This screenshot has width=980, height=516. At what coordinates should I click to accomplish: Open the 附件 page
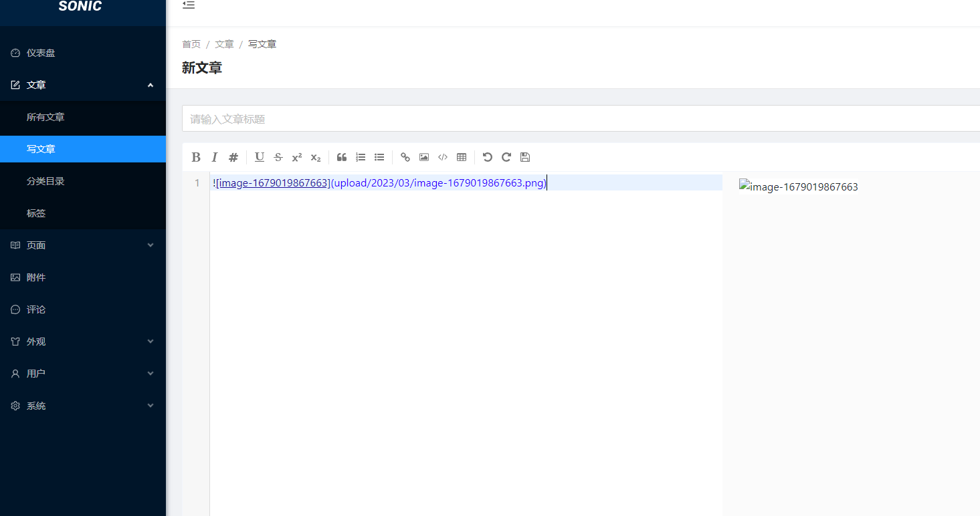(x=36, y=277)
